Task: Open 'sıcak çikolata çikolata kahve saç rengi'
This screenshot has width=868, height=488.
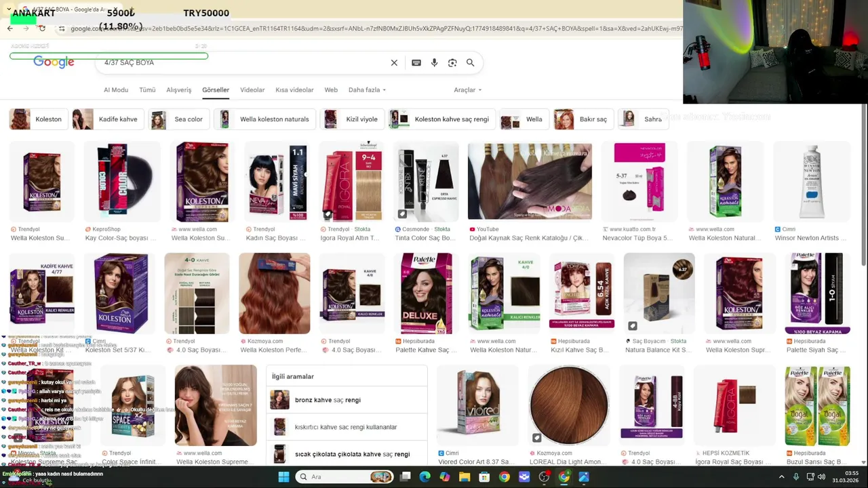Action: point(347,454)
